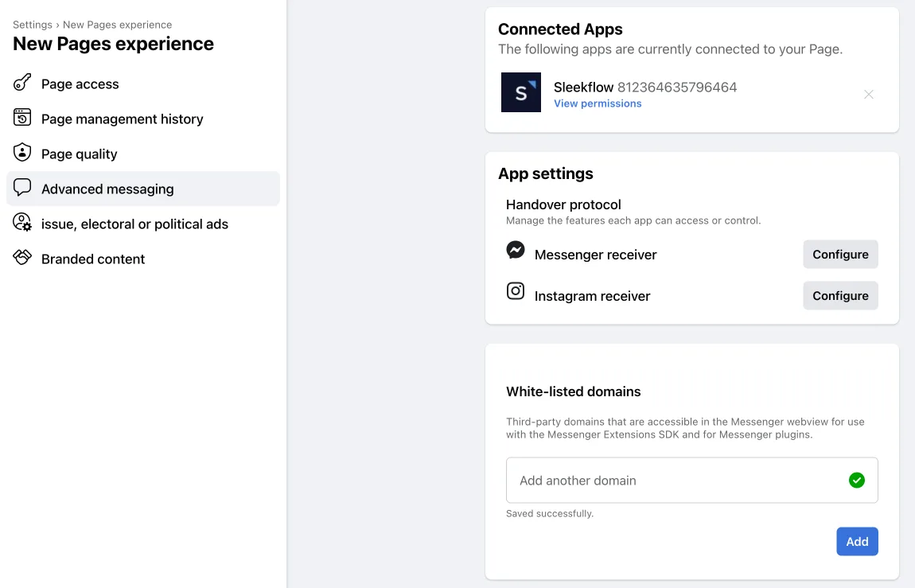Go to Page quality section
This screenshot has height=588, width=915.
point(143,154)
